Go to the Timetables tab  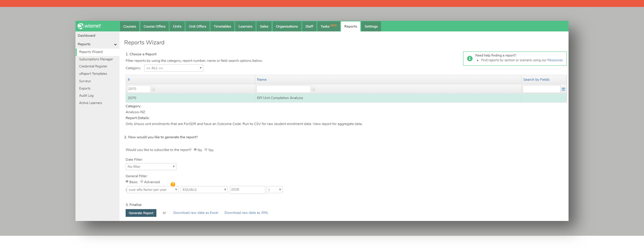coord(222,26)
